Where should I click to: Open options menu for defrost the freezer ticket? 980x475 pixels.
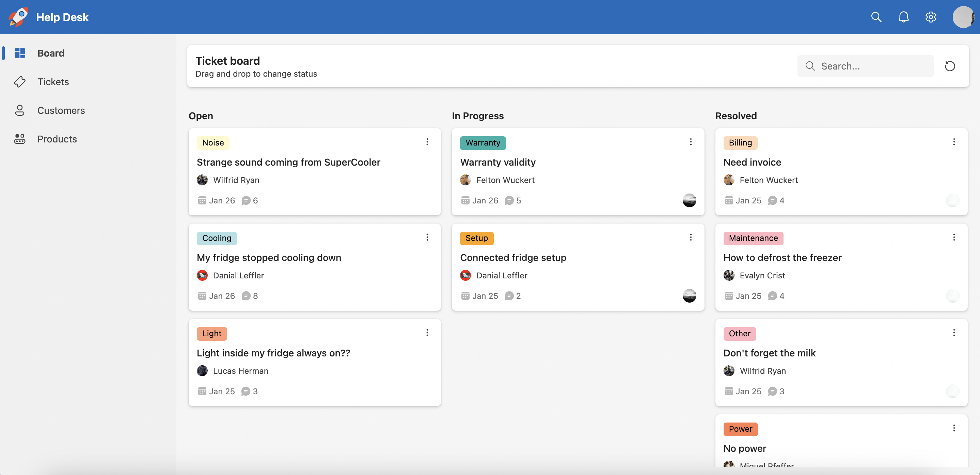tap(954, 237)
